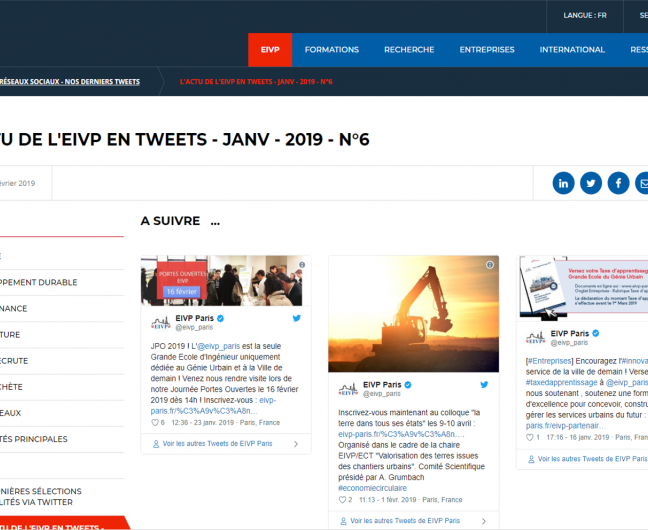The height and width of the screenshot is (530, 648).
Task: Open the #economiecirculaire hashtag
Action: click(x=372, y=488)
